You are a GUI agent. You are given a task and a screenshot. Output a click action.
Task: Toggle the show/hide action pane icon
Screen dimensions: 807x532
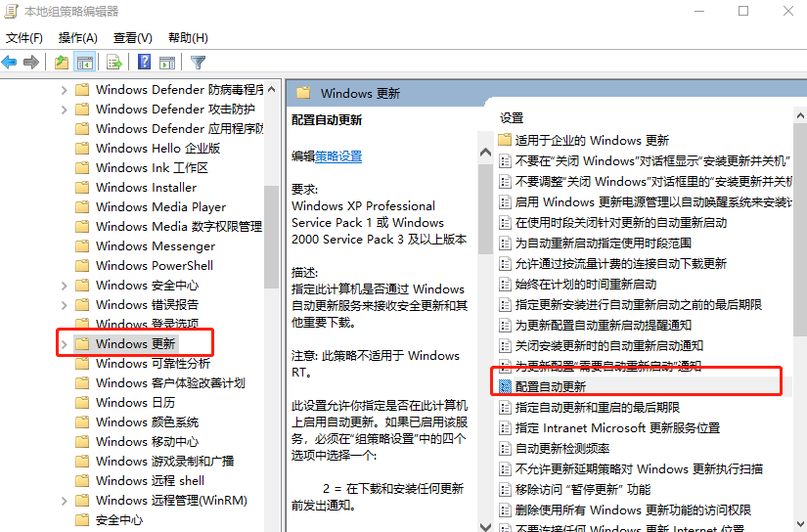click(167, 63)
